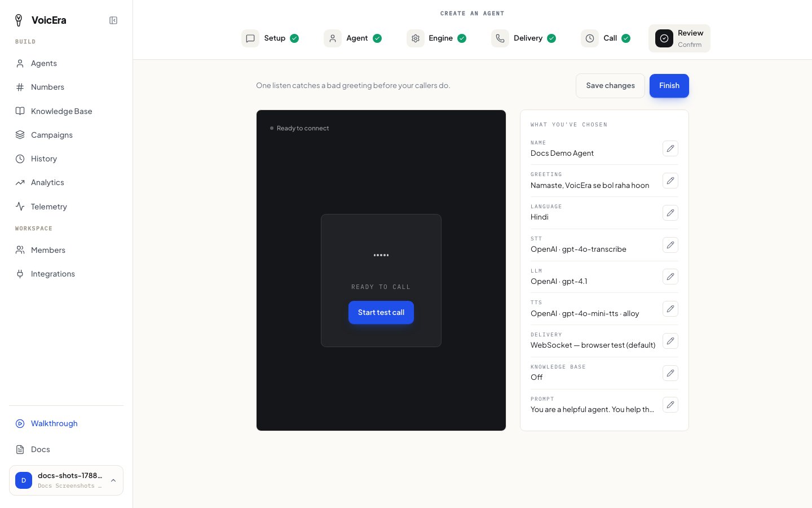The image size is (812, 508).
Task: Open Campaigns in the sidebar
Action: (x=66, y=135)
